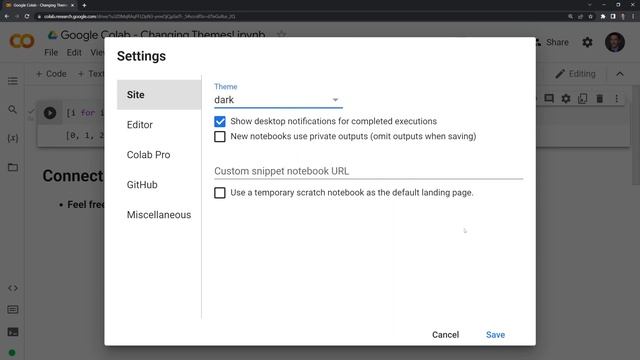Toggle desktop notifications for completed executions checkbox
Viewport: 640px width, 360px height.
220,122
